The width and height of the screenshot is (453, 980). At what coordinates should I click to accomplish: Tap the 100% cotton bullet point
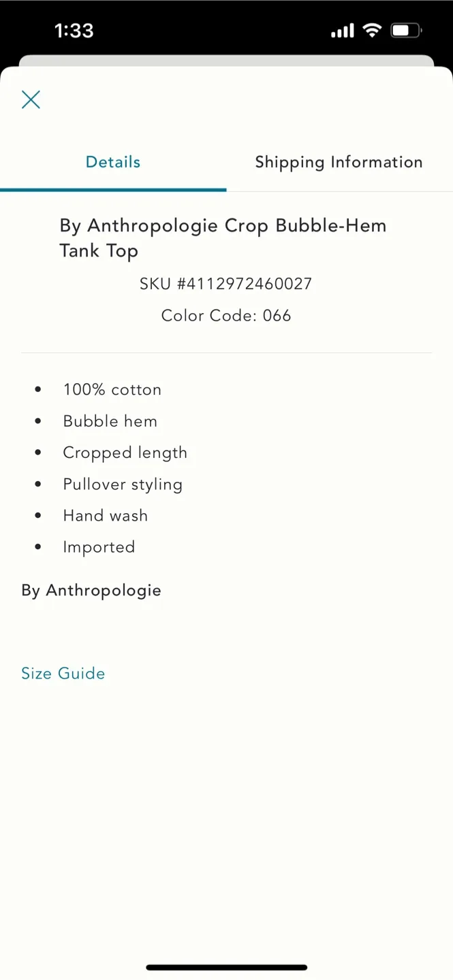tap(112, 389)
